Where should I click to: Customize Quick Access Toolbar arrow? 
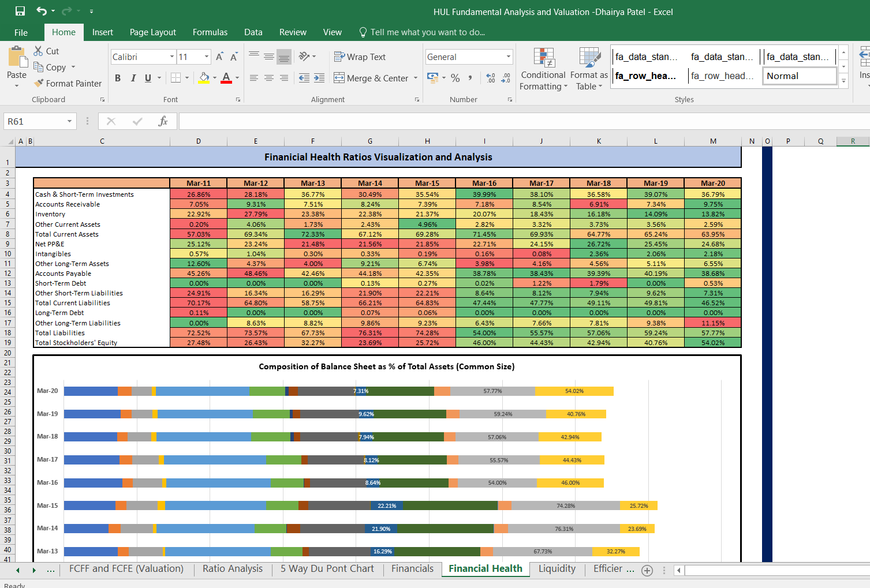tap(91, 12)
